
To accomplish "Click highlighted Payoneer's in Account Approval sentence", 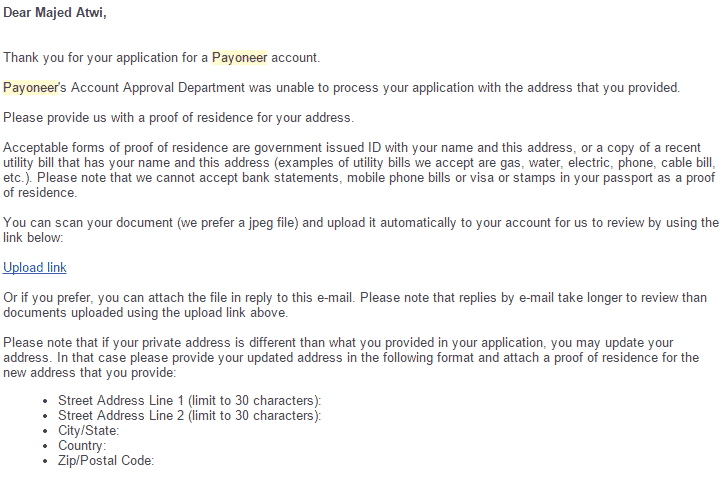I will tap(35, 88).
